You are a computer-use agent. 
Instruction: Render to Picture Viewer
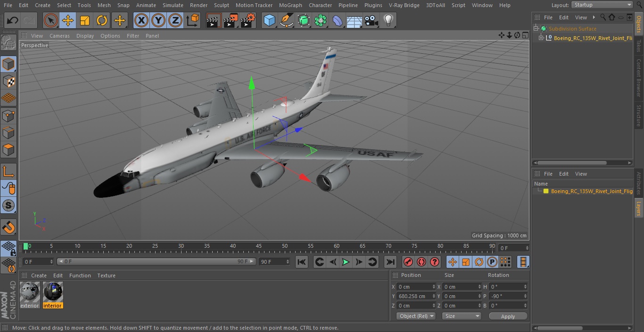click(231, 20)
